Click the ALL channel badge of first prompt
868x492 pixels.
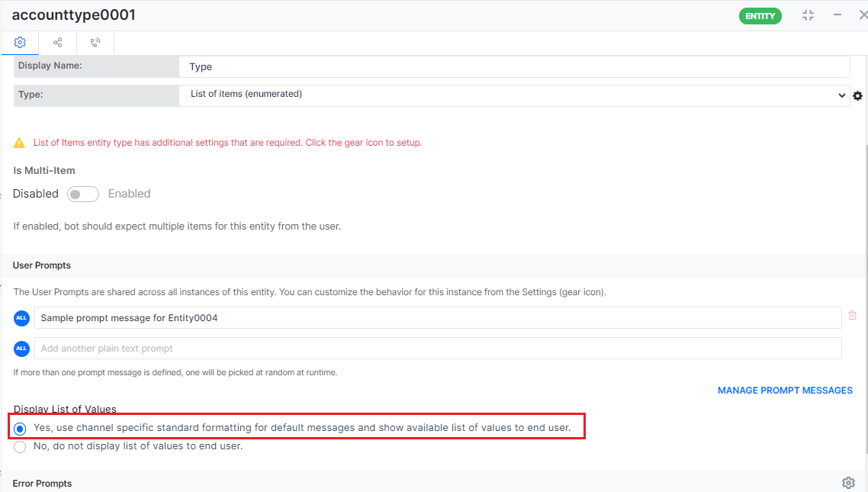(21, 318)
